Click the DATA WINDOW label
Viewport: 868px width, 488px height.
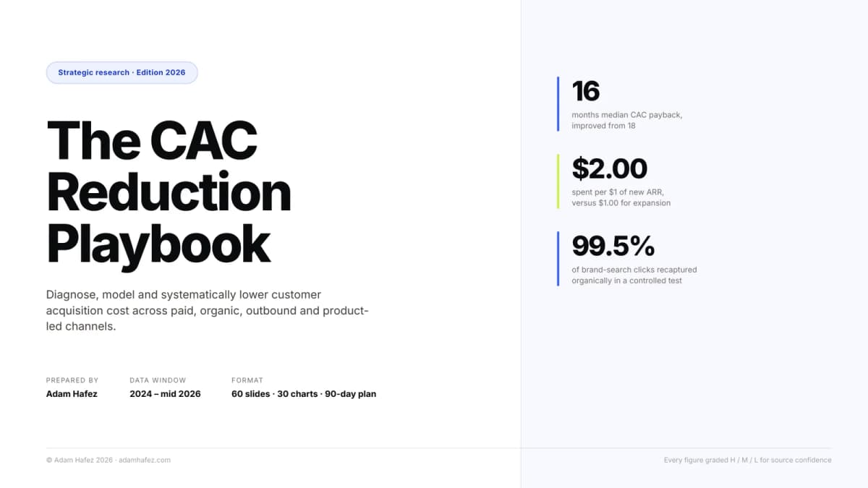(x=158, y=380)
